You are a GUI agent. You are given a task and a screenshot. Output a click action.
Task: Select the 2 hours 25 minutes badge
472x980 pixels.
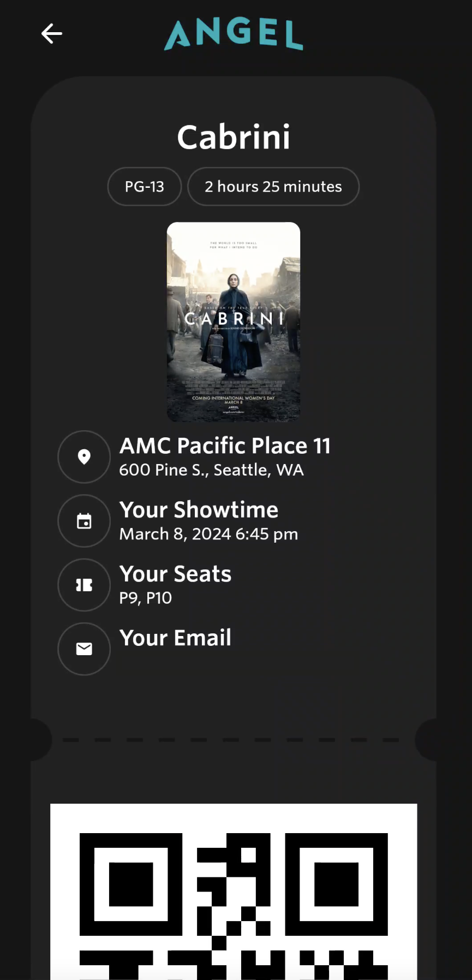[x=273, y=187]
